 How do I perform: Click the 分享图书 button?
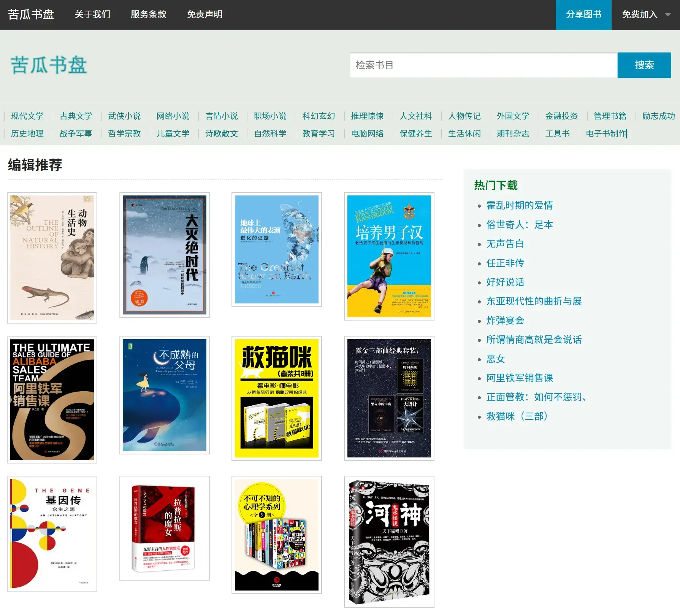click(x=583, y=14)
